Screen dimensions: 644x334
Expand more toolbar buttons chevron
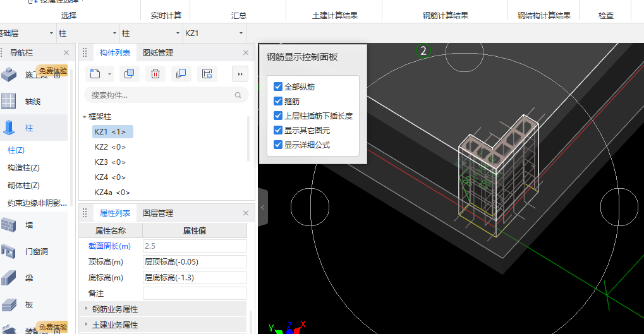[x=240, y=75]
